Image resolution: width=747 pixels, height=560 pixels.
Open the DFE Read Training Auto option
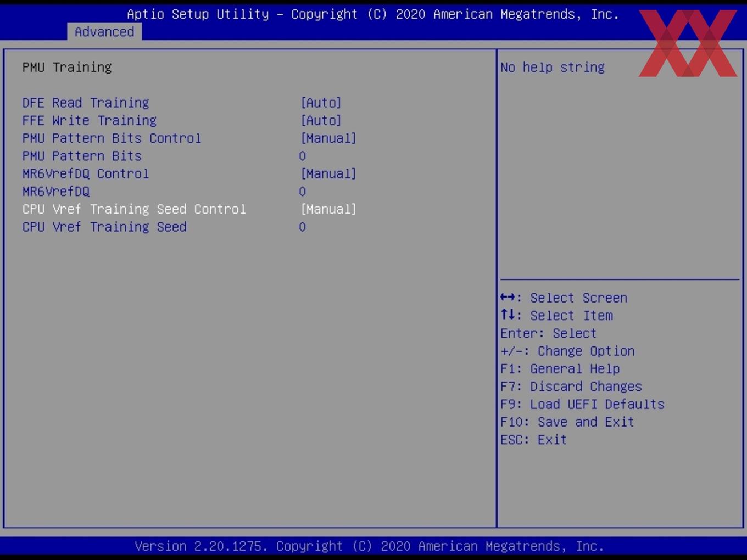pyautogui.click(x=321, y=103)
